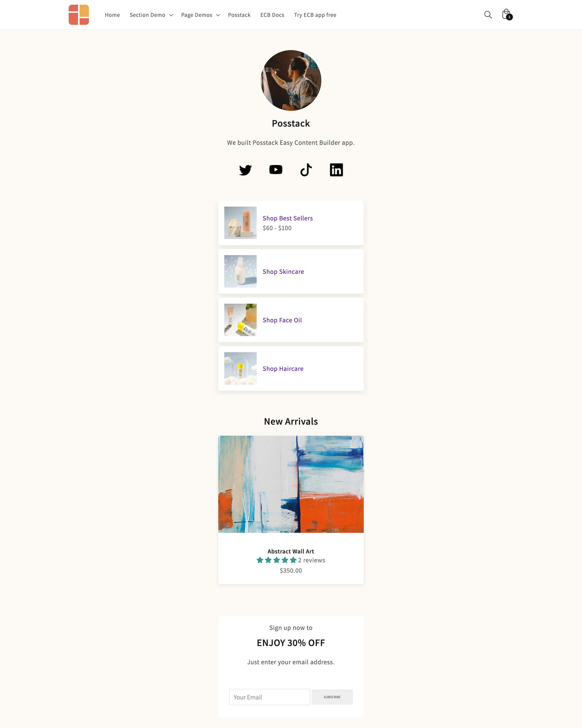The height and width of the screenshot is (728, 582).
Task: Click the Twitter social media icon
Action: pos(245,169)
